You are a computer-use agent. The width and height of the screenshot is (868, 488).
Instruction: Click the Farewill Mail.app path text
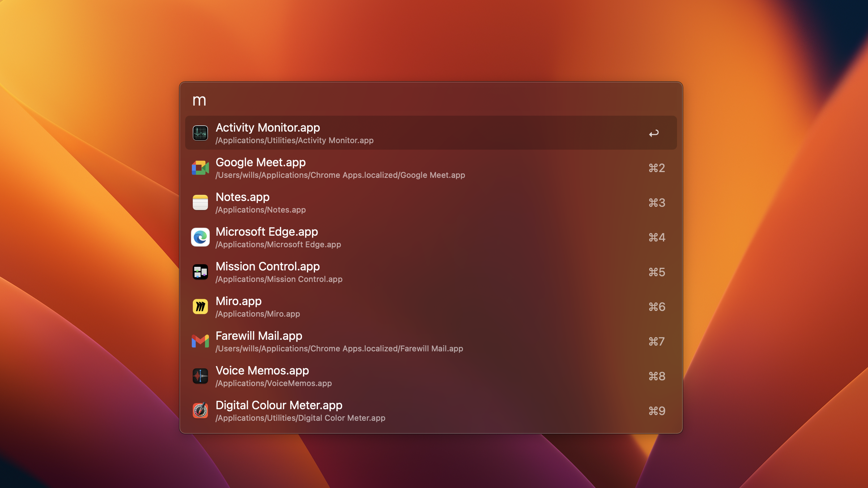pos(339,349)
